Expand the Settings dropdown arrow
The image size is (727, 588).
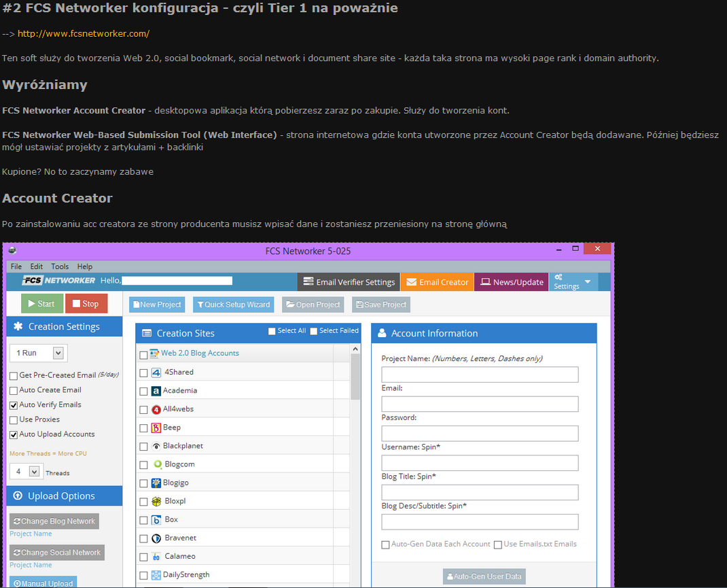pos(588,281)
